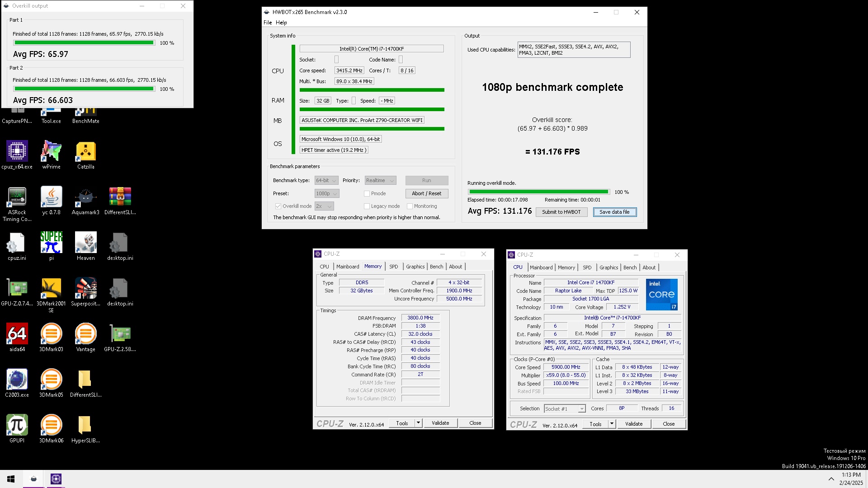Click the Running overkill mode progress bar
The image size is (868, 488).
[x=539, y=192]
